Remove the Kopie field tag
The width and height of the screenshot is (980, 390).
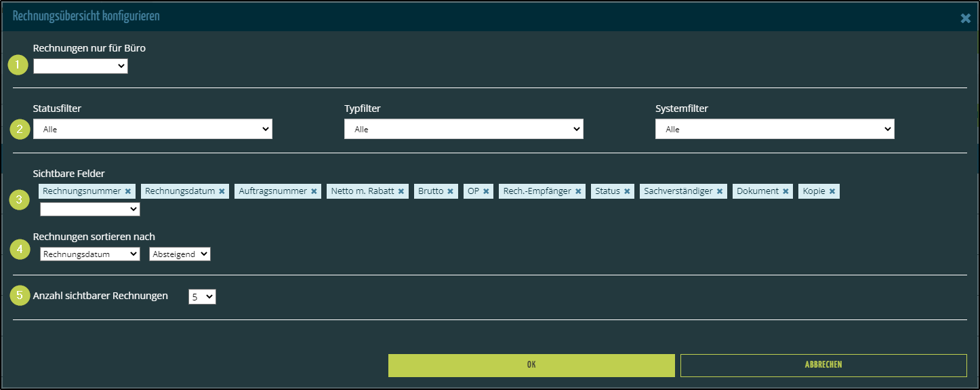[832, 191]
